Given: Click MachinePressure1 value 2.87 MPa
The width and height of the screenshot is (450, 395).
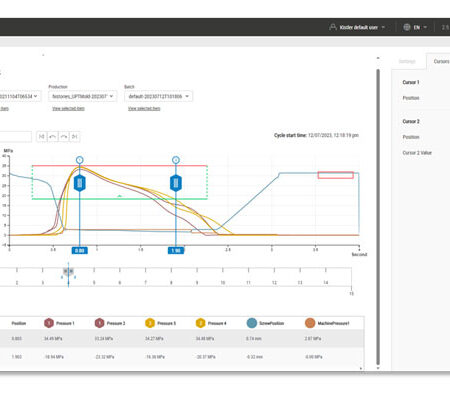Looking at the screenshot, I should click(313, 339).
